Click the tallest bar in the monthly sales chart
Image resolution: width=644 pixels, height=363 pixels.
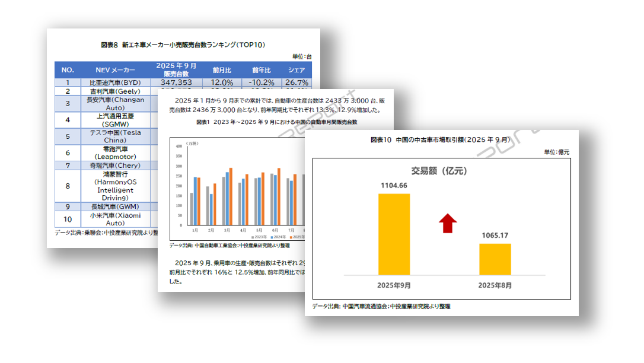click(x=229, y=196)
